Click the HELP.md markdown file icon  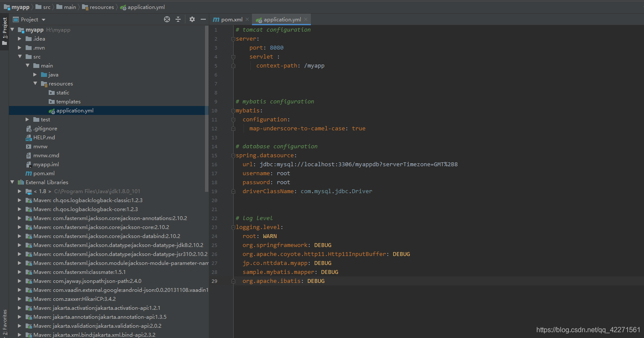coord(29,138)
